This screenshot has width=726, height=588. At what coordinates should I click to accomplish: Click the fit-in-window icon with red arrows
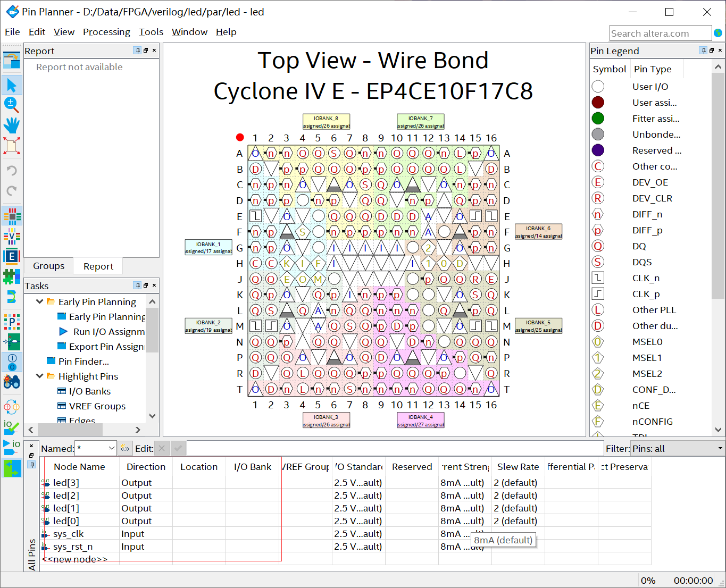12,146
